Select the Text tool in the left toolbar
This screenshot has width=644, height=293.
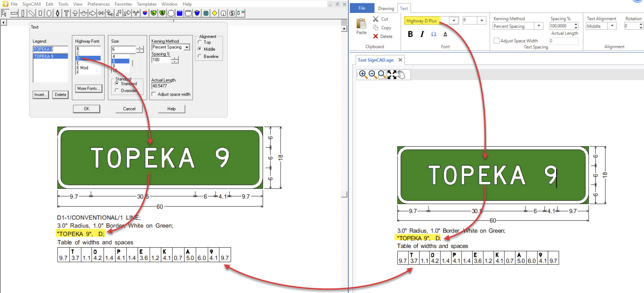(x=66, y=13)
